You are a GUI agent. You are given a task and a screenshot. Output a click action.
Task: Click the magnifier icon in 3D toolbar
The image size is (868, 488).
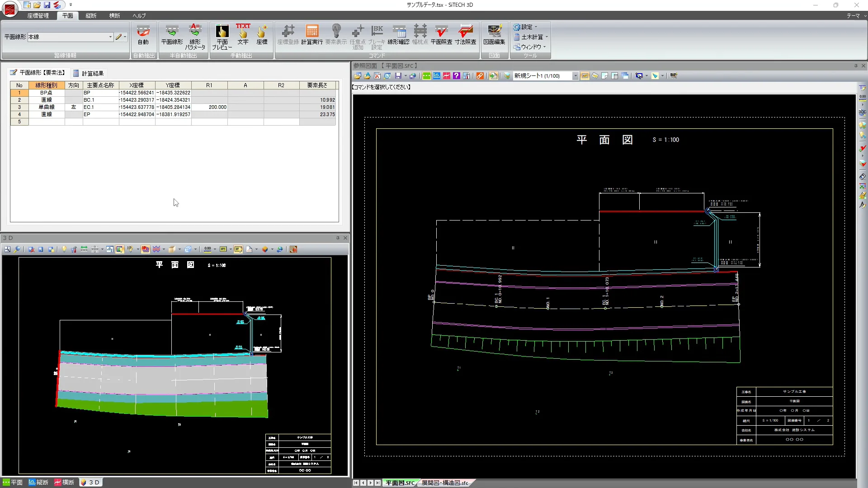tap(17, 249)
